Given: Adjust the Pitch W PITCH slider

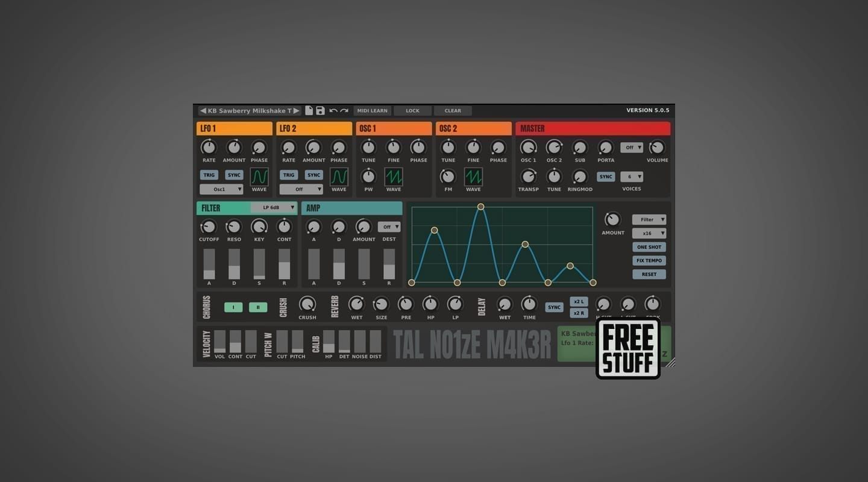Looking at the screenshot, I should (297, 341).
